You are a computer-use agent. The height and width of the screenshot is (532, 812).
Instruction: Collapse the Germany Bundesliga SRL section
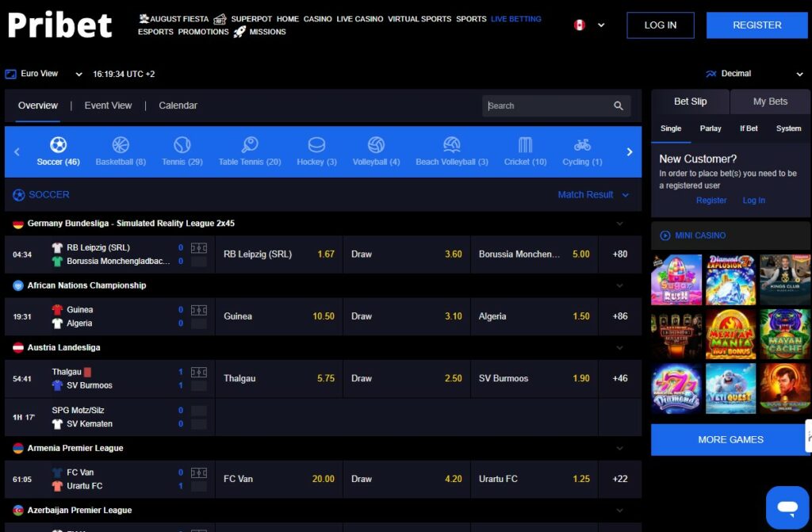coord(619,224)
